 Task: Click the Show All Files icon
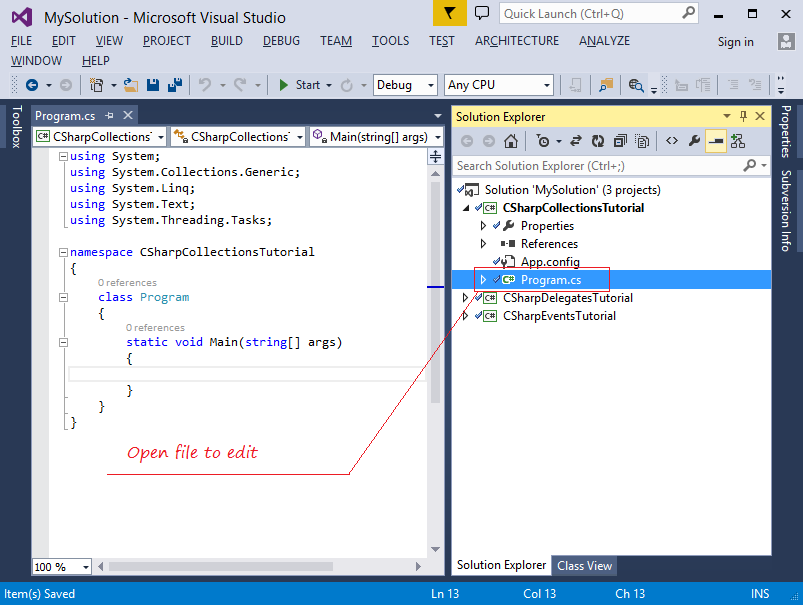[x=642, y=141]
